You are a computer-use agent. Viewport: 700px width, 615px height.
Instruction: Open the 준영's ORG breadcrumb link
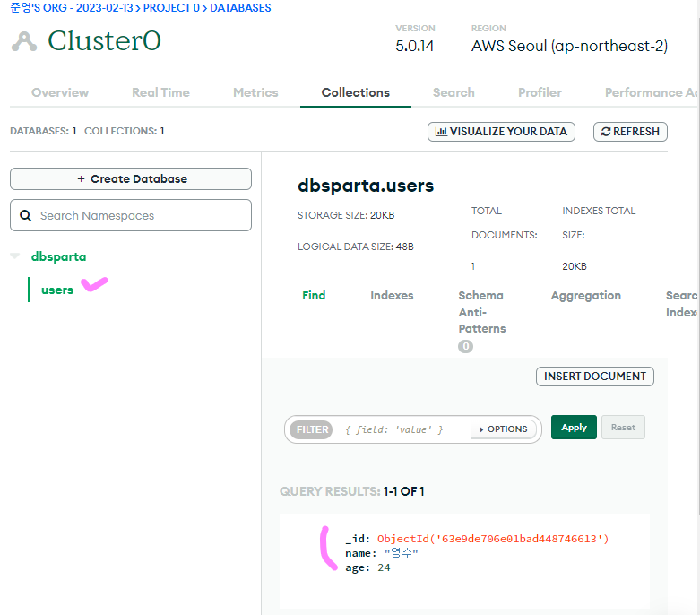72,8
